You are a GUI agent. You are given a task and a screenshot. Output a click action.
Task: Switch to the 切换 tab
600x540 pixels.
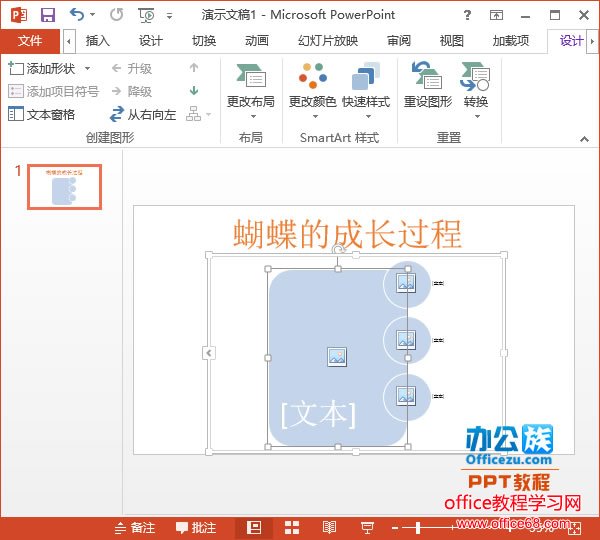(x=204, y=41)
